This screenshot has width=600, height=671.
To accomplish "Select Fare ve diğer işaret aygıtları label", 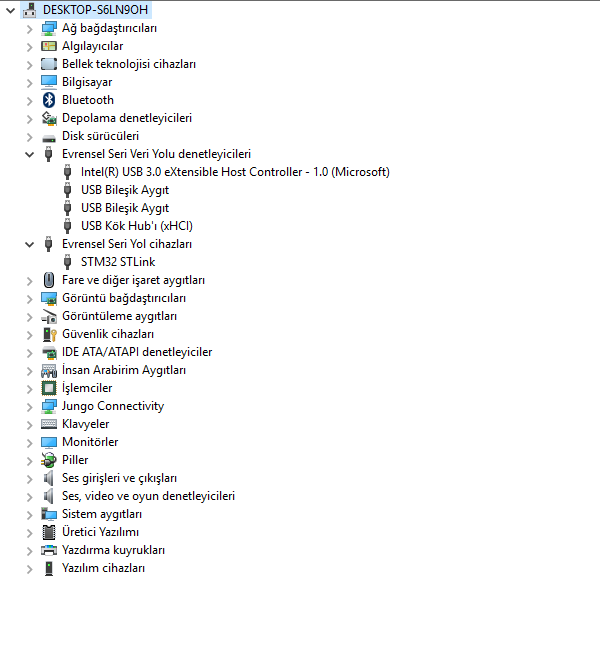I will (133, 280).
